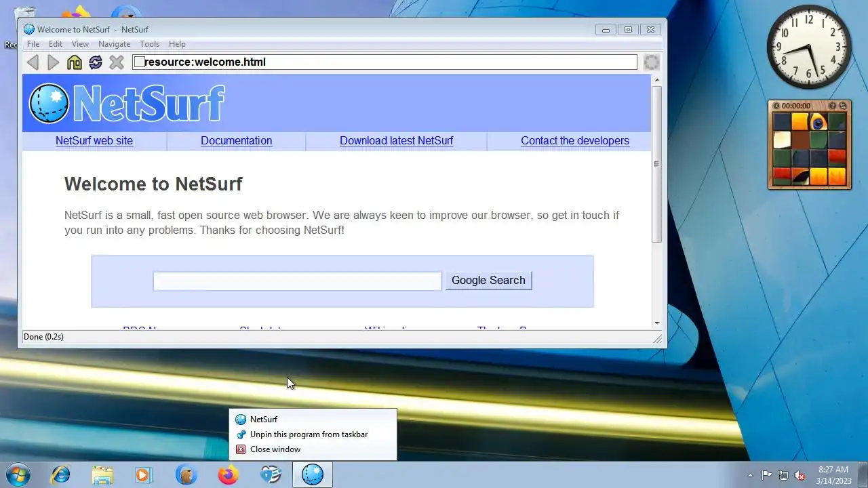Open the Edit menu
Image resolution: width=868 pixels, height=488 pixels.
tap(56, 44)
